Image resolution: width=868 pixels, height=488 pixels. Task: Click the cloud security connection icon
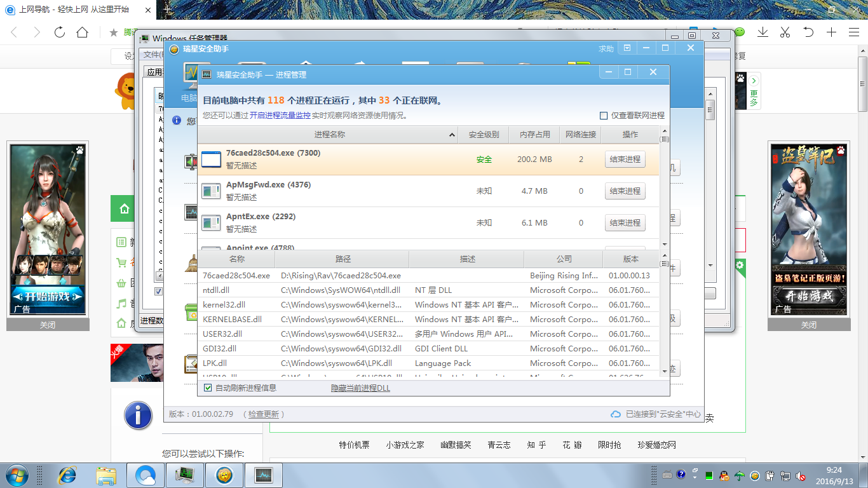615,414
